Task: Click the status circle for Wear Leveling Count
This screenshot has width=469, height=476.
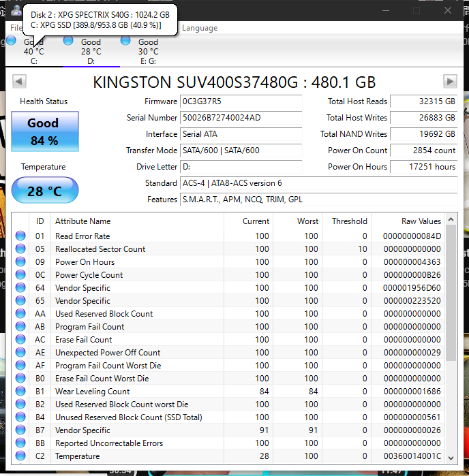Action: click(x=20, y=392)
